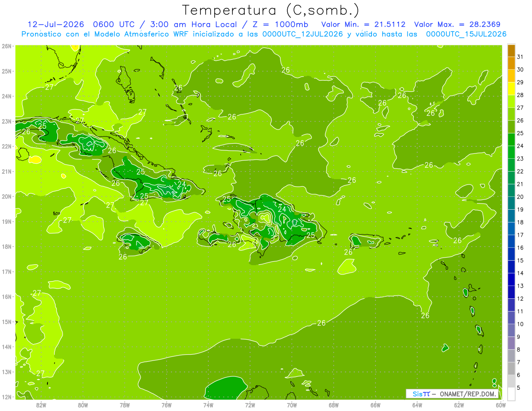Click the "60W" longitude axis label
Image resolution: width=532 pixels, height=411 pixels.
click(x=501, y=405)
